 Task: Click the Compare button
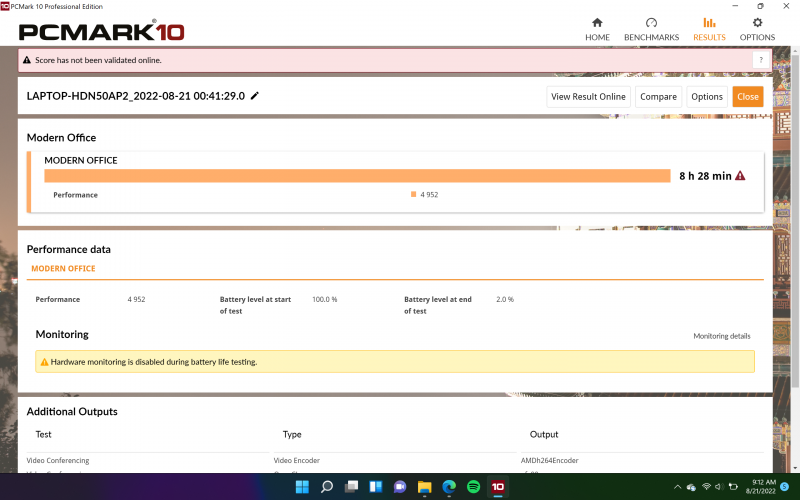[x=658, y=97]
